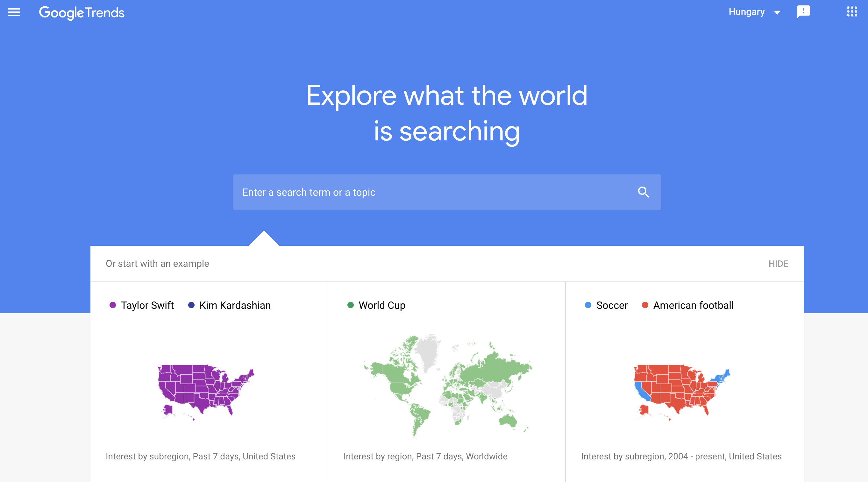Click the purple Taylor Swift dot
This screenshot has height=482, width=868.
coord(113,305)
